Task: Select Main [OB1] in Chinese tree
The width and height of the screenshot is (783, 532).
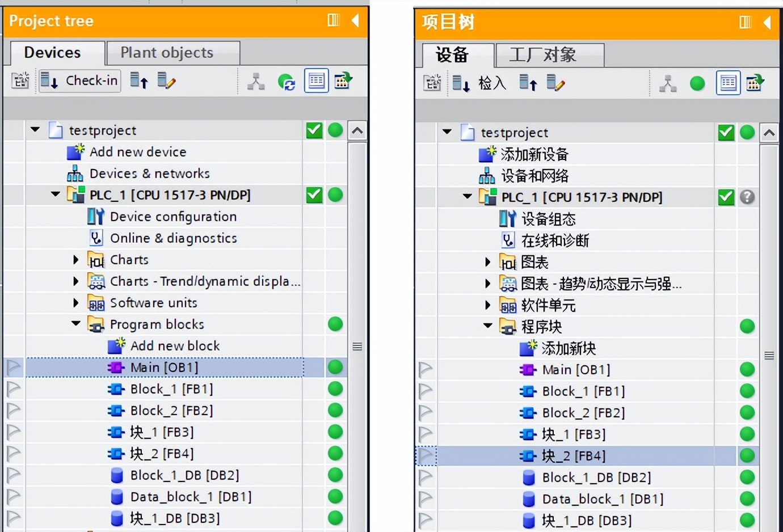Action: [x=576, y=370]
